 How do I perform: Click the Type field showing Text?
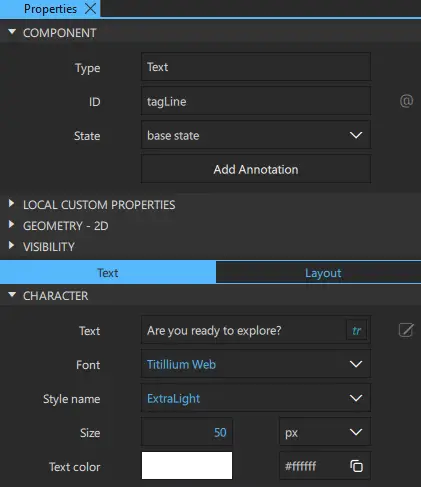pos(256,67)
